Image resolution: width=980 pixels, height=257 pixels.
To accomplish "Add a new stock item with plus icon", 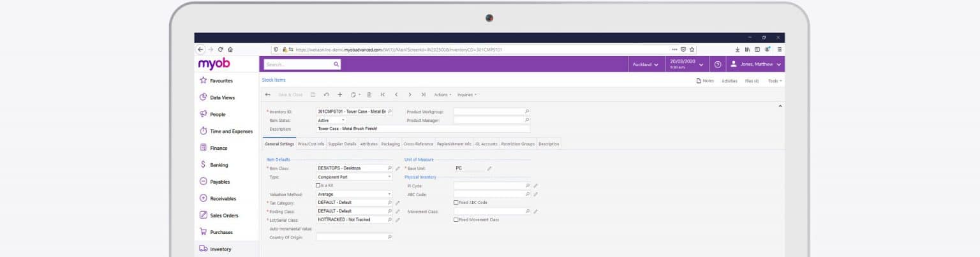I will coord(340,94).
